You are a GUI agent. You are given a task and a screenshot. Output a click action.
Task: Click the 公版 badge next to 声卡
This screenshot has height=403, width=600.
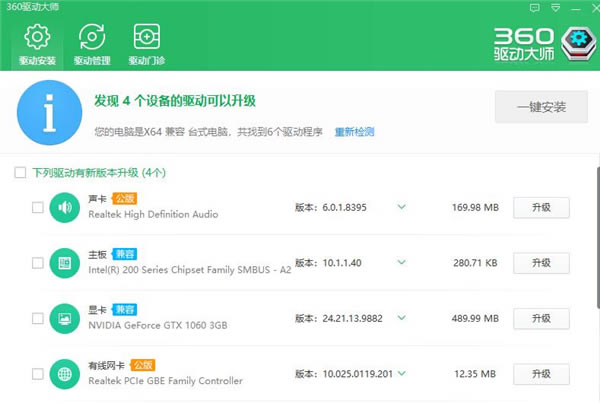pos(124,199)
